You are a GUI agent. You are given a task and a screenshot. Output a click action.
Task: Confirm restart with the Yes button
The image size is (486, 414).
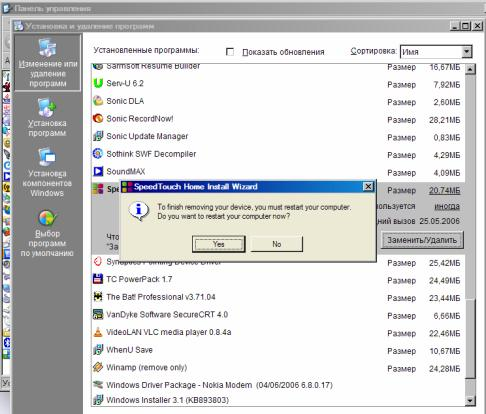point(218,244)
